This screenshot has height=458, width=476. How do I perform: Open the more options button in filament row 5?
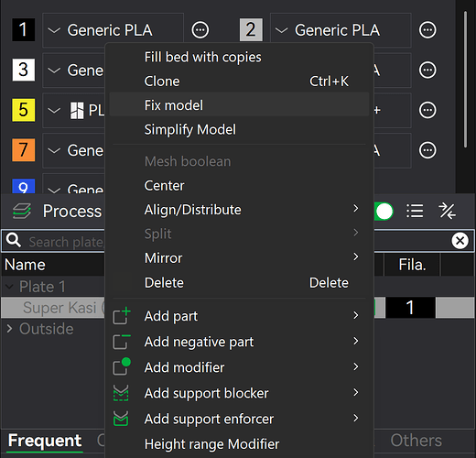click(x=427, y=110)
